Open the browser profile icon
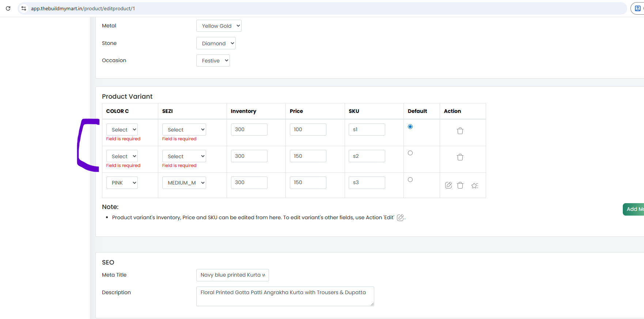Viewport: 644px width, 319px height. pos(638,8)
